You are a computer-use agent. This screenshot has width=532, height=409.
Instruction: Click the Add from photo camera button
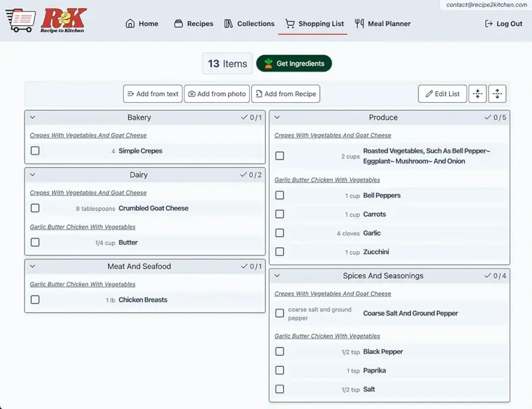coord(216,94)
